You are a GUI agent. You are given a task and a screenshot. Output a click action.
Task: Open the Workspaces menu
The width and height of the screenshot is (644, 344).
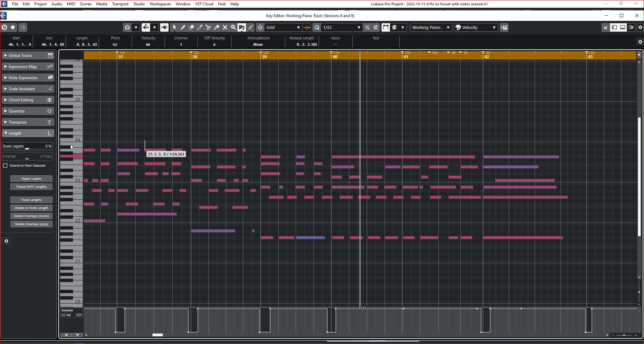pyautogui.click(x=160, y=4)
